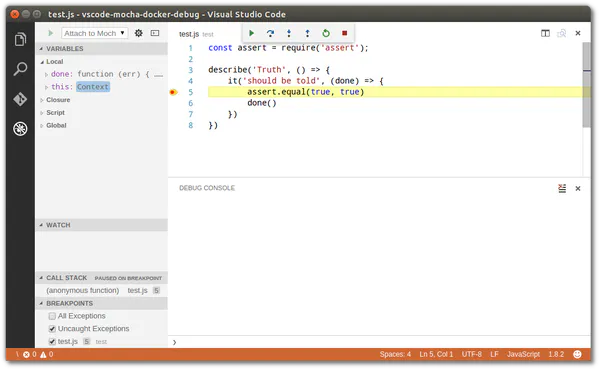Restart the debug session
600x370 pixels.
(x=326, y=33)
